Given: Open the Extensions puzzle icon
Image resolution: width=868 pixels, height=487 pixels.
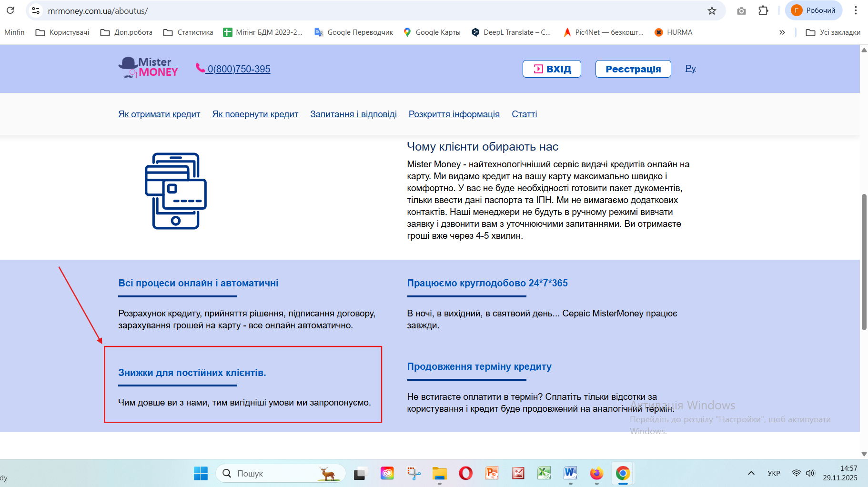Looking at the screenshot, I should (x=763, y=10).
